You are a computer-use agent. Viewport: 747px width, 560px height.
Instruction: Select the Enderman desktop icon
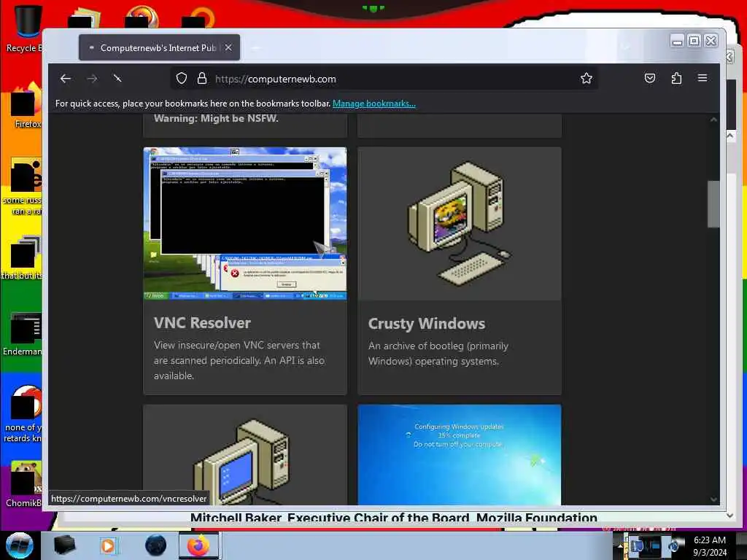[24, 333]
